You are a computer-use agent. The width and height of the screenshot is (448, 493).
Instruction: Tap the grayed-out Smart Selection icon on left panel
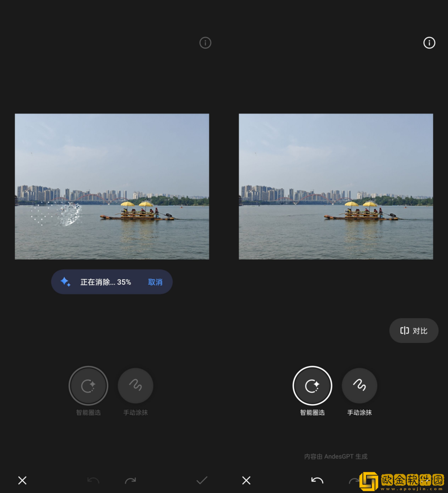(x=88, y=385)
